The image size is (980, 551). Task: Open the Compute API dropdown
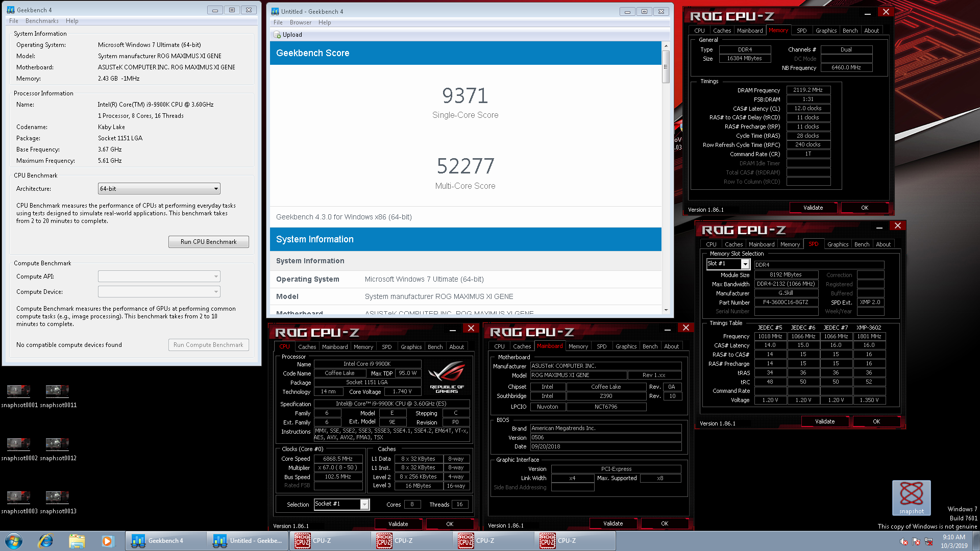coord(159,277)
